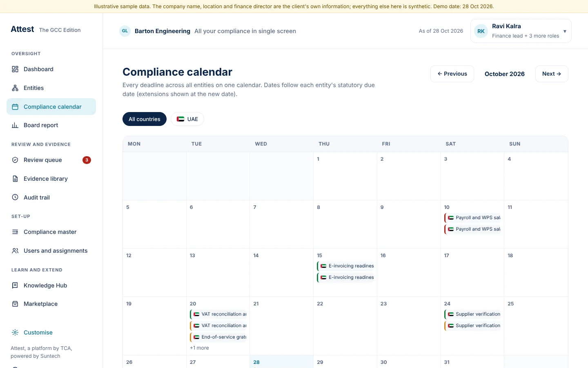Open second Payroll and WPS event on 10th
This screenshot has width=588, height=368.
(x=472, y=229)
